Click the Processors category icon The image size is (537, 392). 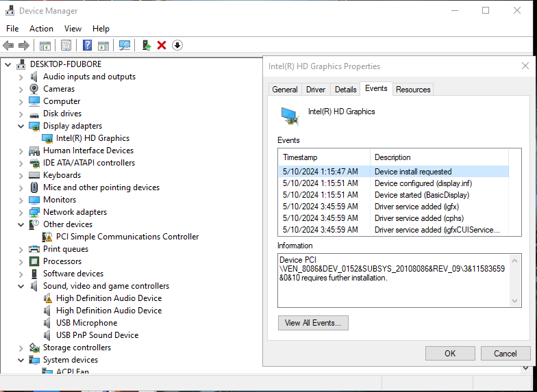click(34, 261)
